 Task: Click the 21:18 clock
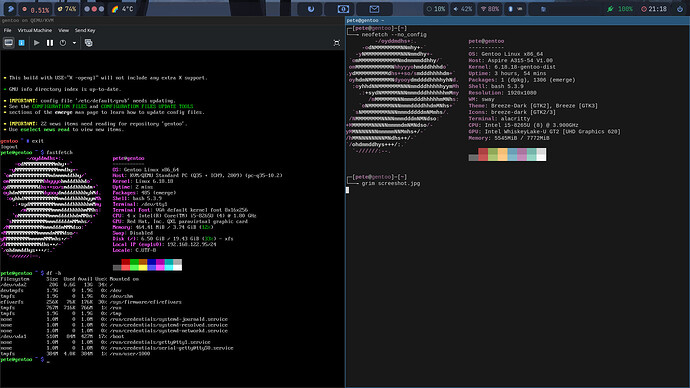point(654,9)
